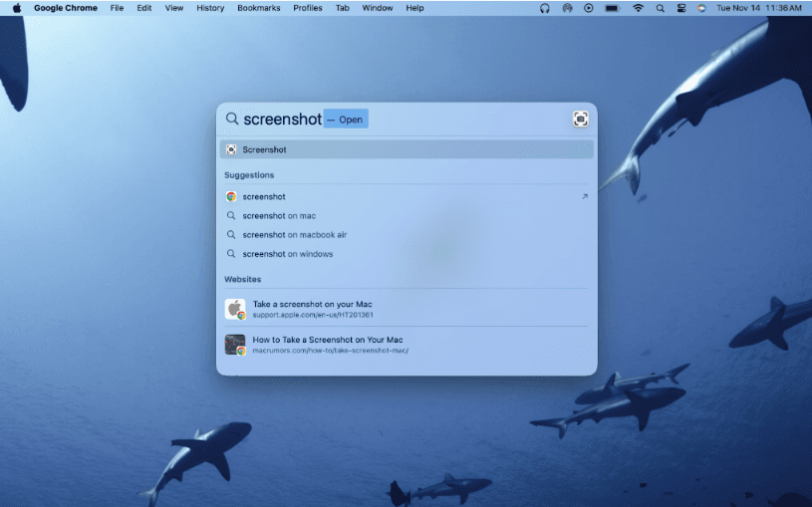The width and height of the screenshot is (812, 507).
Task: Open the Now Playing menu bar control
Action: (x=589, y=8)
